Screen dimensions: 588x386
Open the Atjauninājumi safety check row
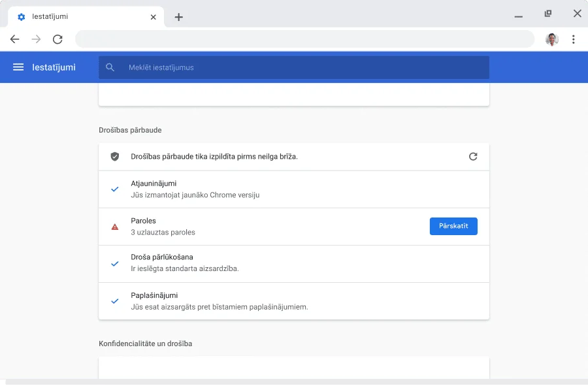[294, 189]
